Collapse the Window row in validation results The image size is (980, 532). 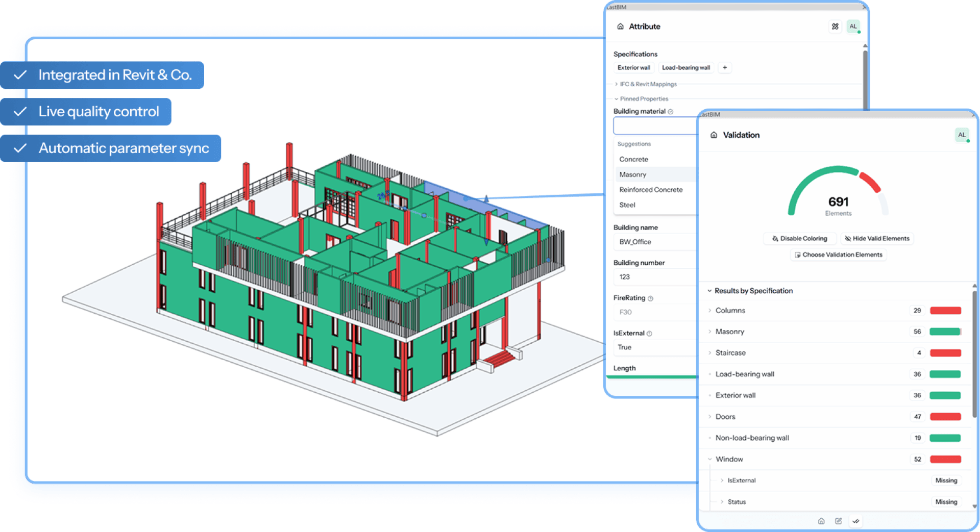[x=710, y=459]
